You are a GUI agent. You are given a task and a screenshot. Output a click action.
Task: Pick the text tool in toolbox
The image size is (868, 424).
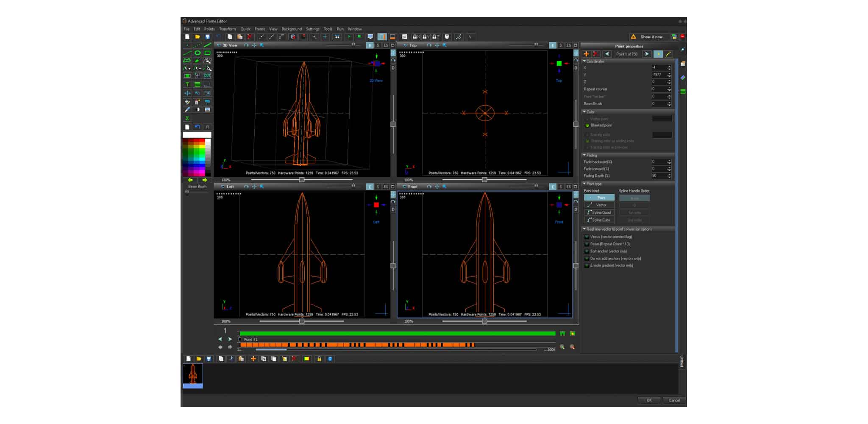click(187, 84)
